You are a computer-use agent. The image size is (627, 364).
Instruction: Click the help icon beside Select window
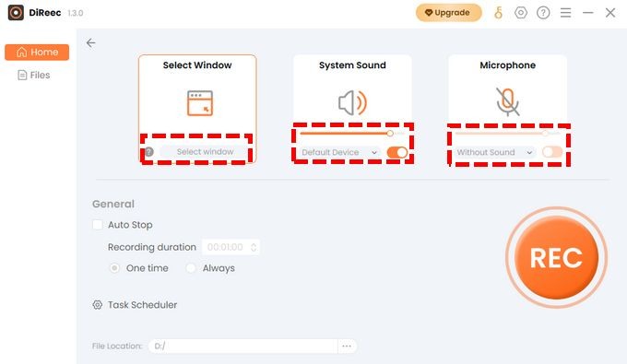coord(149,152)
